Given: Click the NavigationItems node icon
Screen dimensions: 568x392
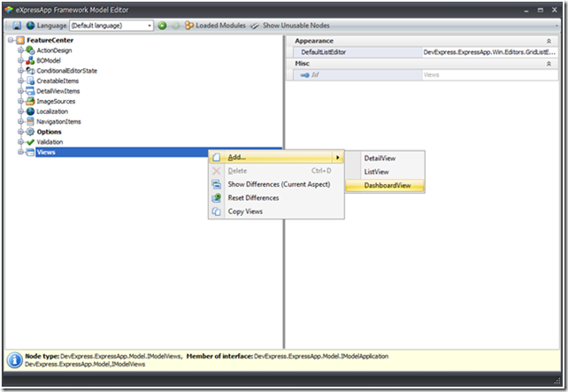Looking at the screenshot, I should [30, 121].
